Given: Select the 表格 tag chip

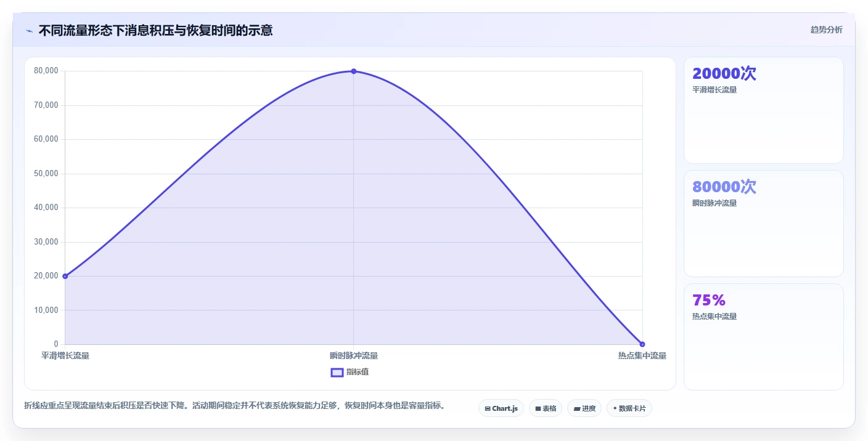Looking at the screenshot, I should pos(546,408).
